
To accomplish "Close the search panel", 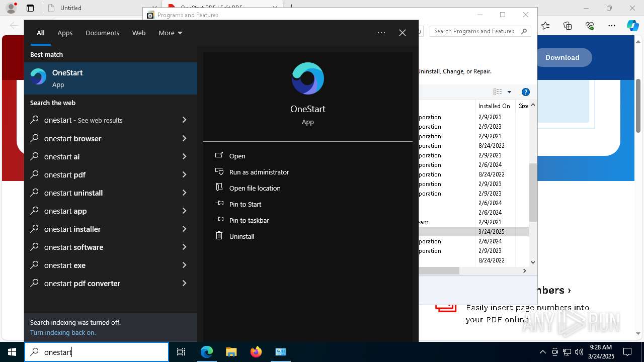I will click(x=403, y=33).
